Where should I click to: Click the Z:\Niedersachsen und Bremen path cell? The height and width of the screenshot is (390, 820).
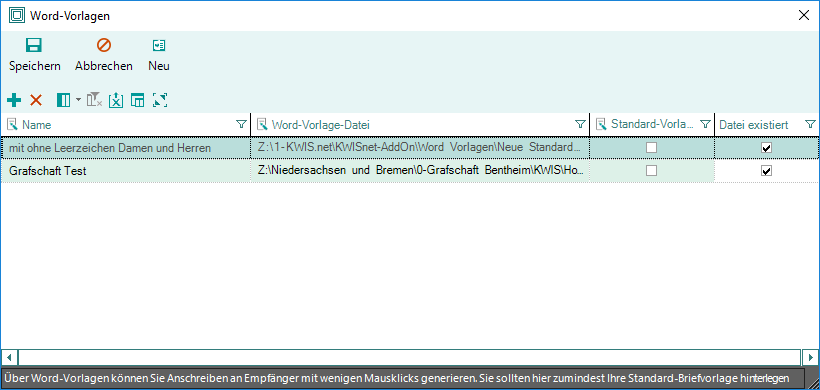click(x=420, y=171)
